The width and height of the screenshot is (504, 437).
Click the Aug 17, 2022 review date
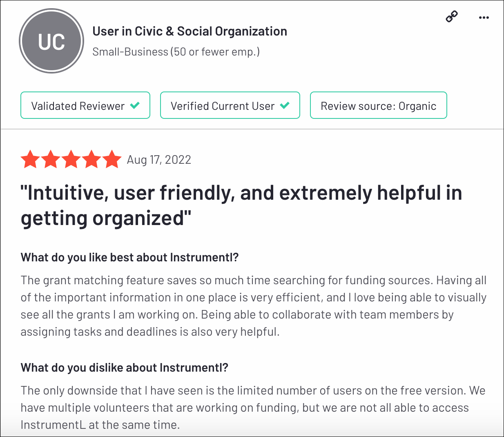(x=159, y=160)
